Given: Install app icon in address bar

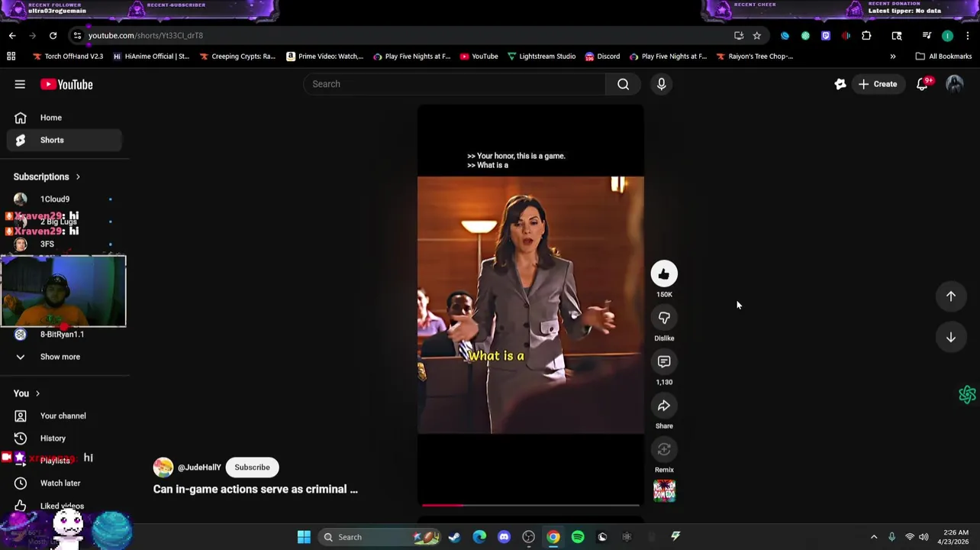Looking at the screenshot, I should pos(738,35).
